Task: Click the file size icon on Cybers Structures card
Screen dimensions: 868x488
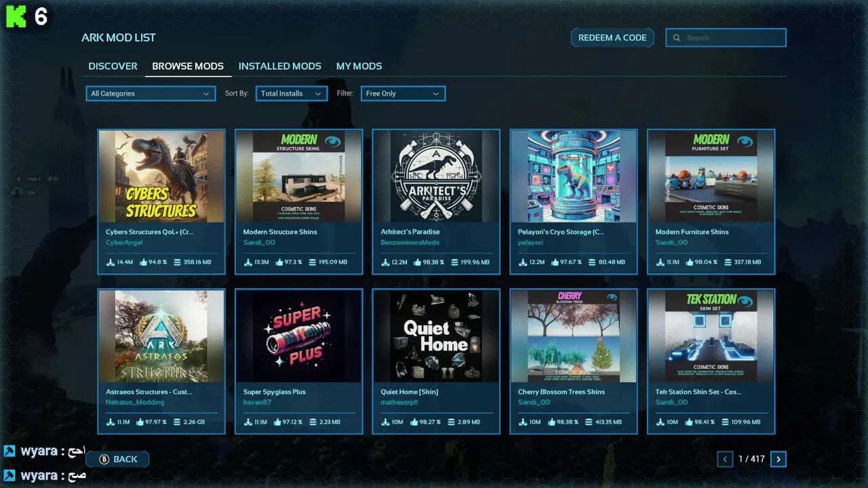Action: point(177,262)
